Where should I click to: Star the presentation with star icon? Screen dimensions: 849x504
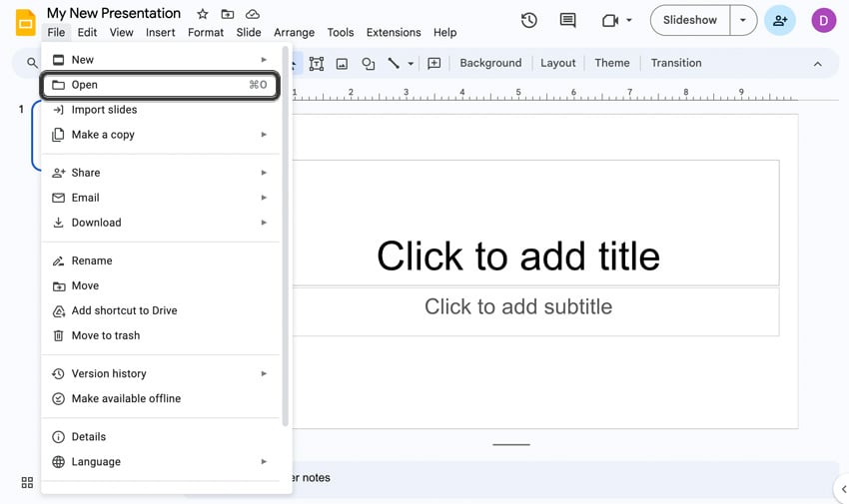coord(203,14)
